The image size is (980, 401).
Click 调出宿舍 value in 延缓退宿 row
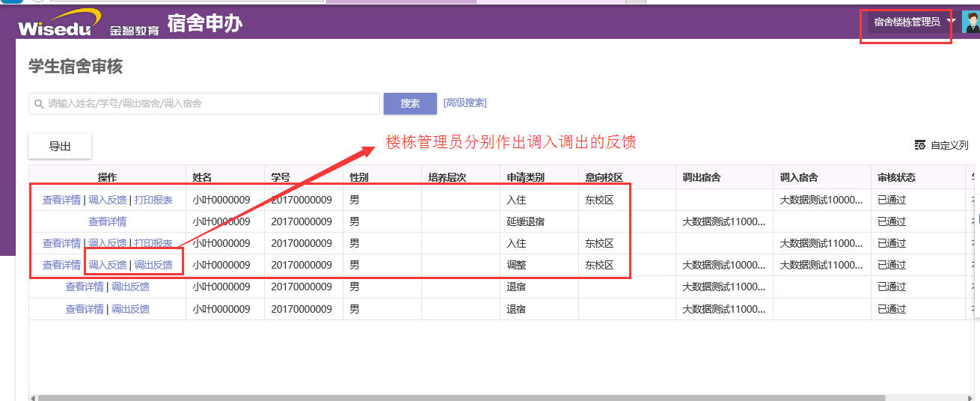click(724, 221)
